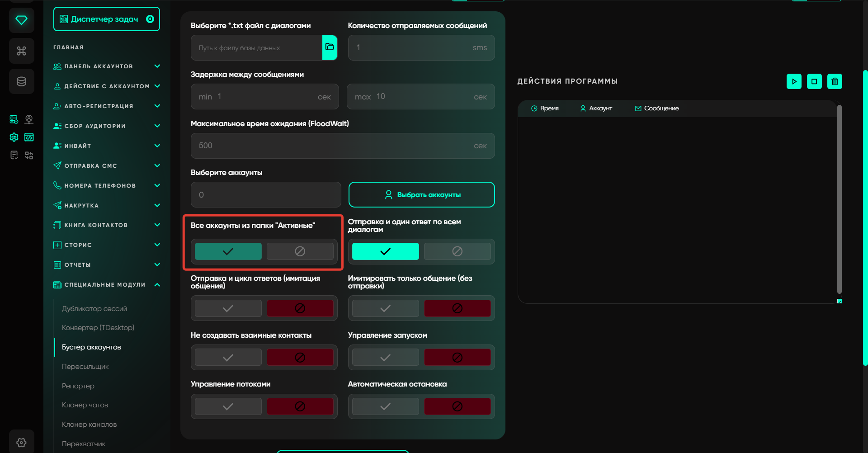Open the database icon in left rail

21,82
